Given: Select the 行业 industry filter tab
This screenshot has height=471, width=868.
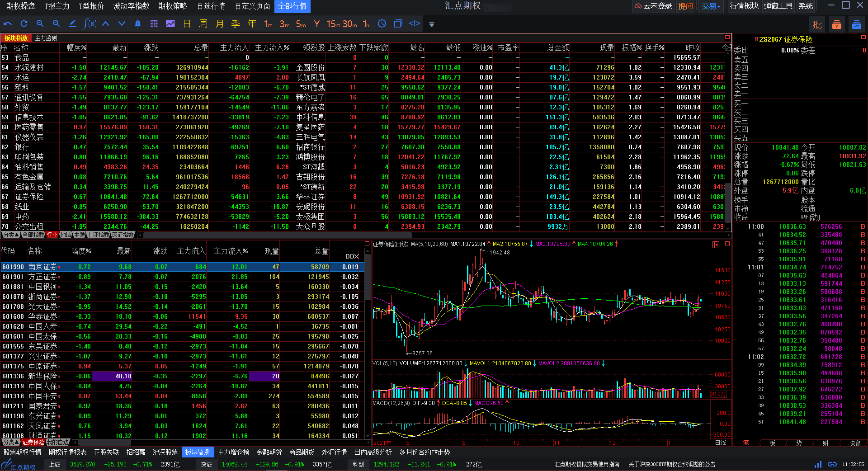Looking at the screenshot, I should coord(52,235).
